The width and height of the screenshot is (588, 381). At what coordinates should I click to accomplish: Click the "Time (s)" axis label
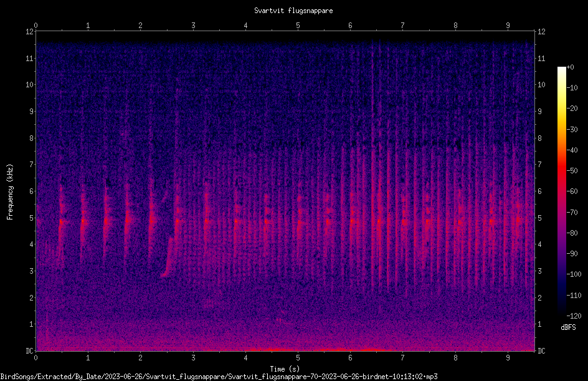coord(285,369)
